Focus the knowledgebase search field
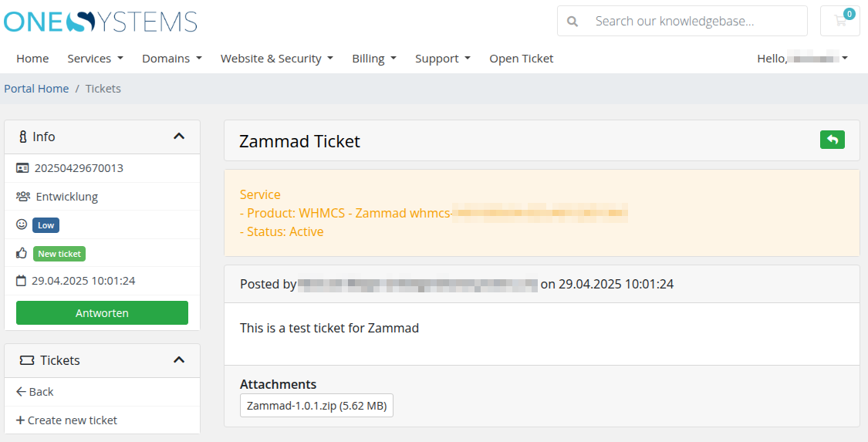The width and height of the screenshot is (868, 442). point(682,21)
